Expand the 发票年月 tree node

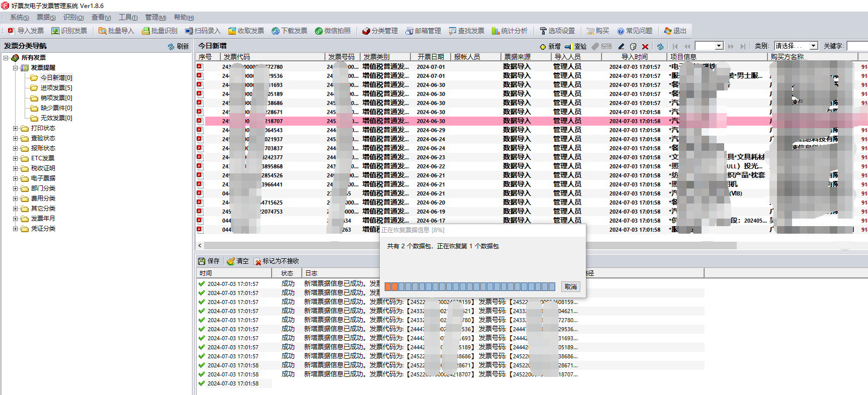coord(15,219)
